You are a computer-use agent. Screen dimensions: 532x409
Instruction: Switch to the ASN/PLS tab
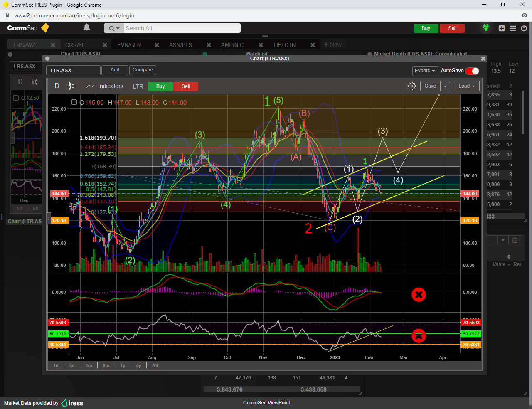click(180, 45)
